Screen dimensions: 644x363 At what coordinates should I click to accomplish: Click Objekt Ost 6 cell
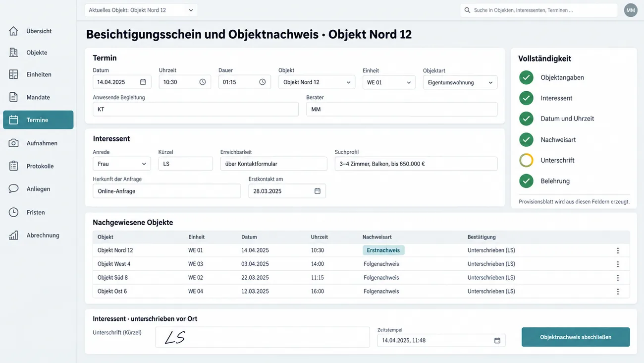pos(112,291)
